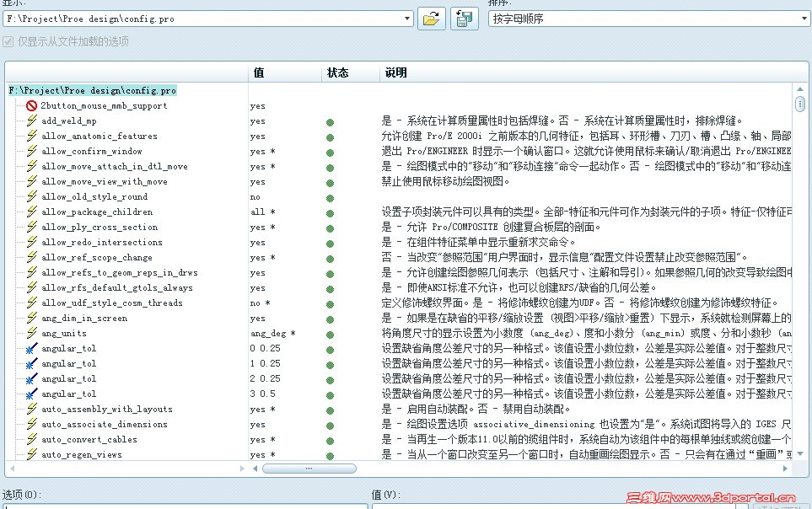The height and width of the screenshot is (509, 812).
Task: Click the vertical scrollbar up arrow
Action: 799,89
